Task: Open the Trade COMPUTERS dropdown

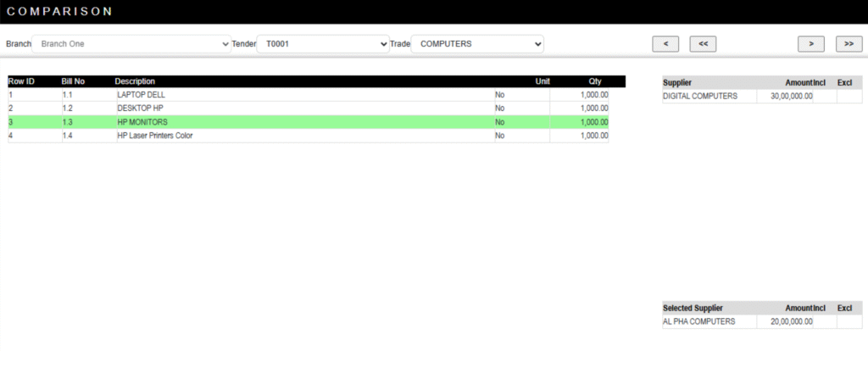Action: (x=477, y=43)
